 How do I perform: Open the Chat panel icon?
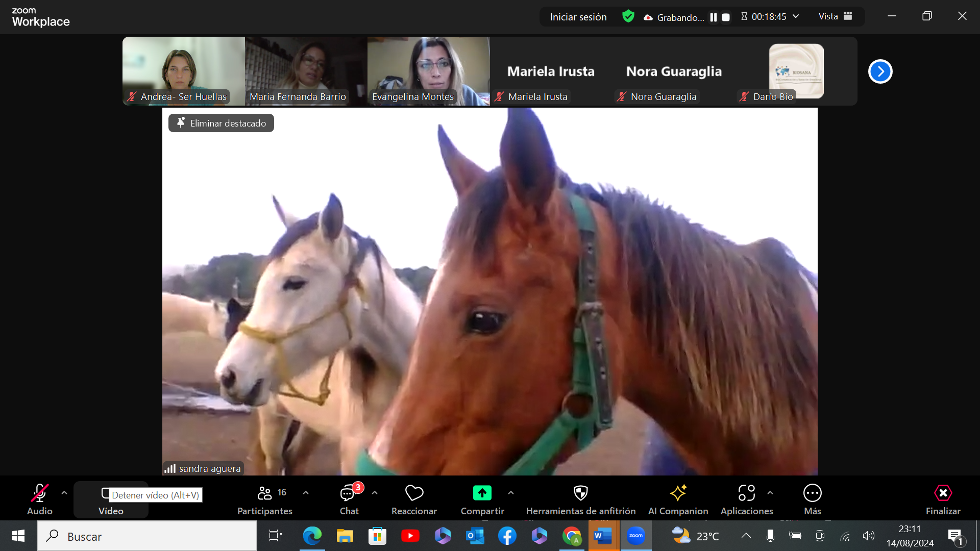348,493
